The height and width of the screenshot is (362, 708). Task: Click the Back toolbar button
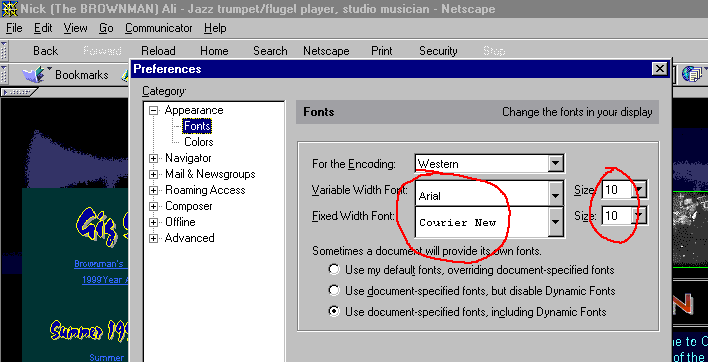pyautogui.click(x=45, y=51)
